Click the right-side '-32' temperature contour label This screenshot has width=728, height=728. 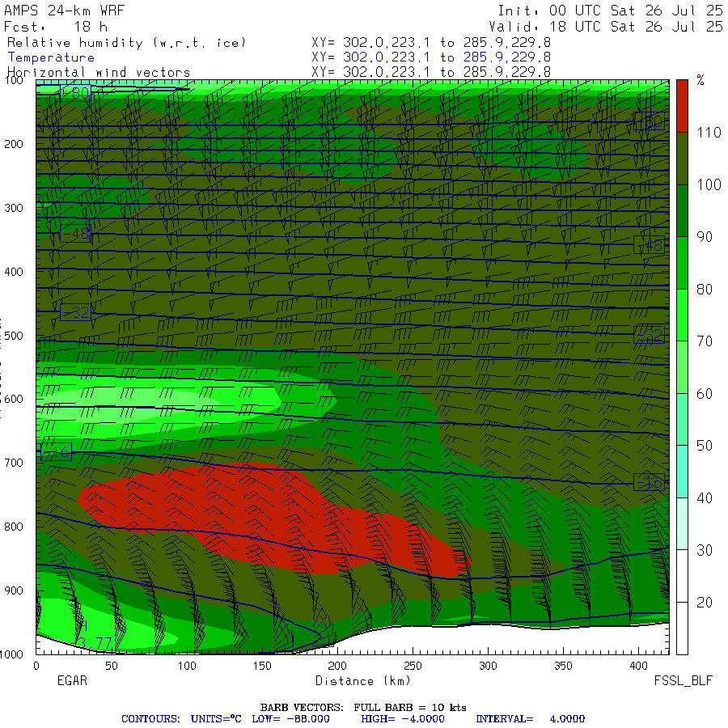(649, 334)
